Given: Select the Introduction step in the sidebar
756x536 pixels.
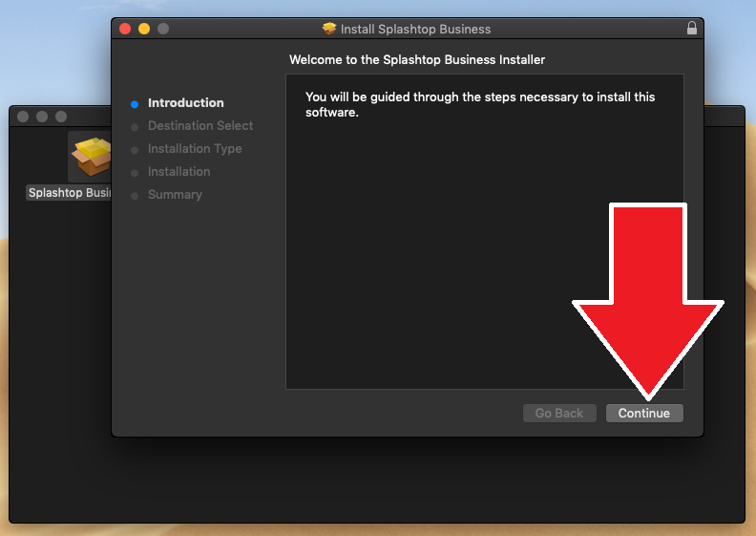Looking at the screenshot, I should (x=185, y=103).
